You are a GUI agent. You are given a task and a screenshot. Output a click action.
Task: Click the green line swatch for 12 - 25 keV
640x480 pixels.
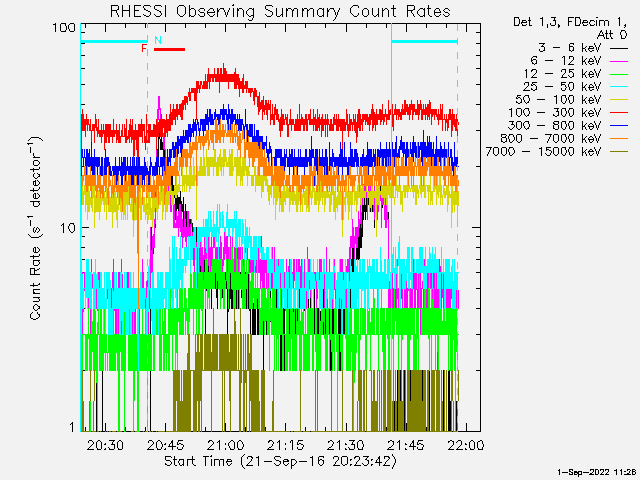pos(619,74)
